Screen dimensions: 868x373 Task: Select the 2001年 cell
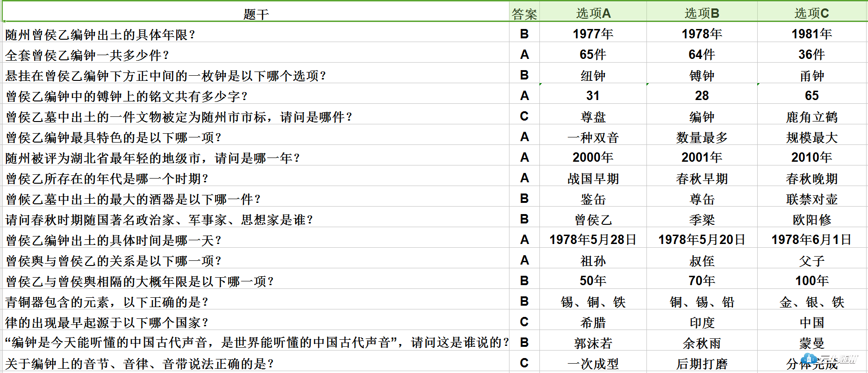click(x=702, y=158)
